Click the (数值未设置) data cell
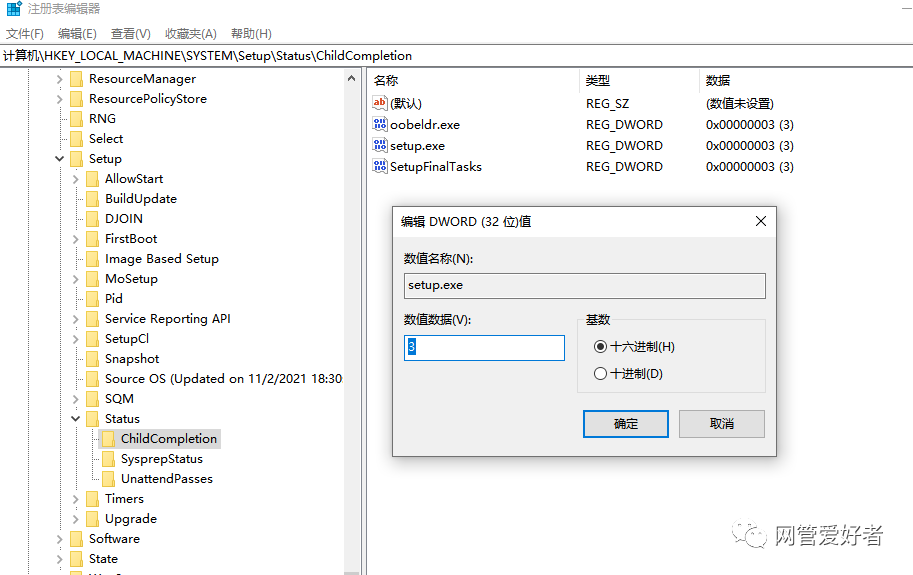The width and height of the screenshot is (913, 575). click(739, 104)
